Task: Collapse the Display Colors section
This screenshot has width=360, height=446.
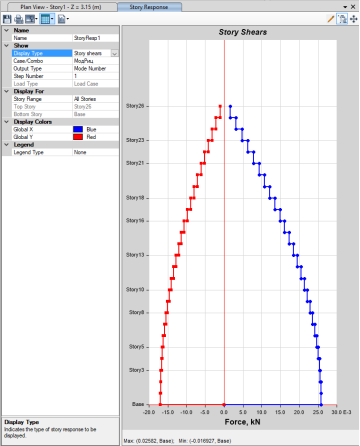Action: [x=7, y=122]
